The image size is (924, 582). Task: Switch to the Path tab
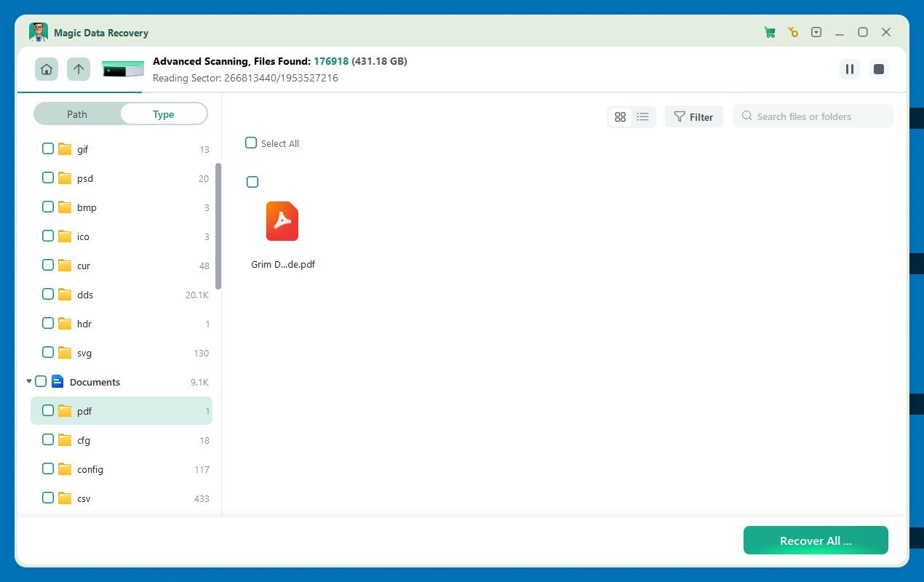pos(77,114)
